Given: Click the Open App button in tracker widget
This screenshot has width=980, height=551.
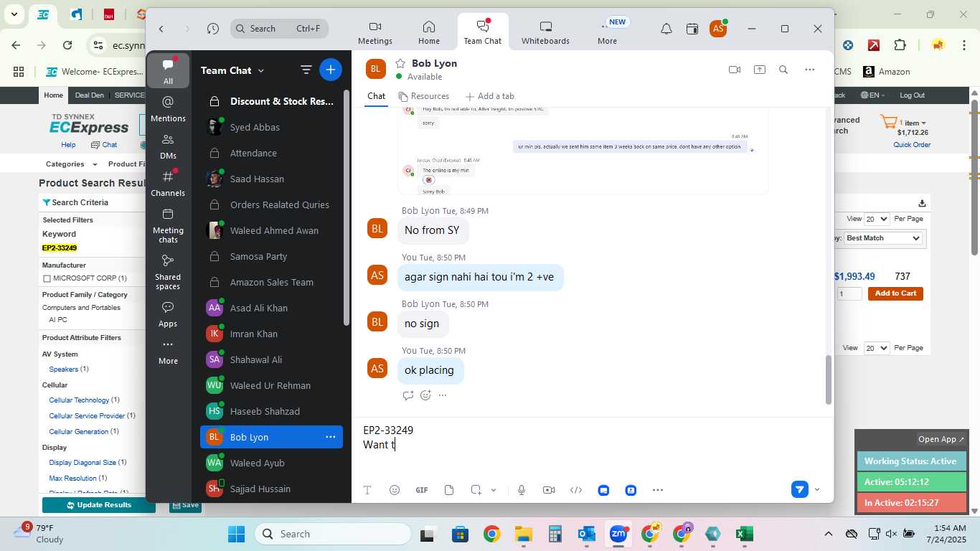Looking at the screenshot, I should pos(941,439).
